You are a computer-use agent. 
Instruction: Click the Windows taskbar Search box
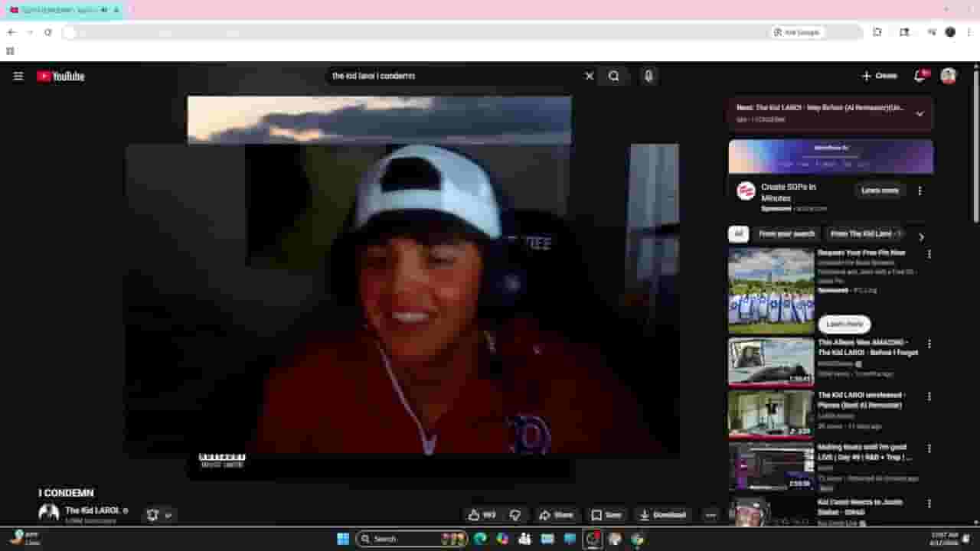pyautogui.click(x=412, y=539)
